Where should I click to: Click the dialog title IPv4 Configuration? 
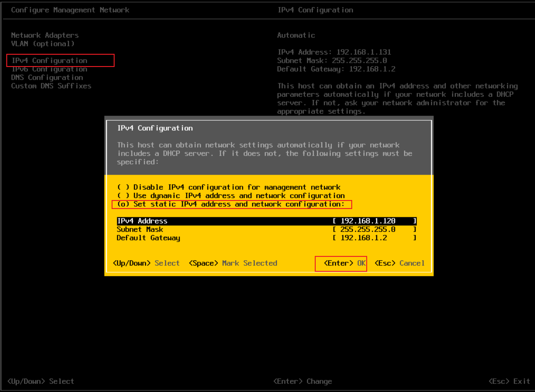click(155, 128)
